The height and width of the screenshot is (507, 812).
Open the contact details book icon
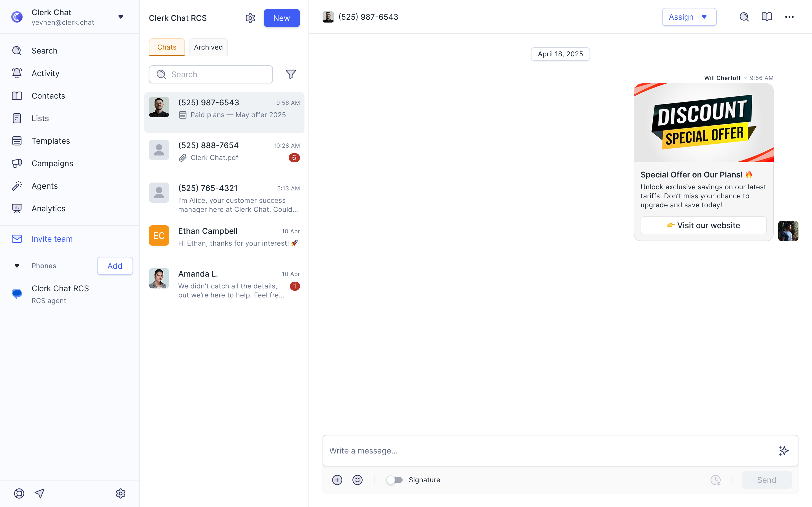click(x=767, y=17)
